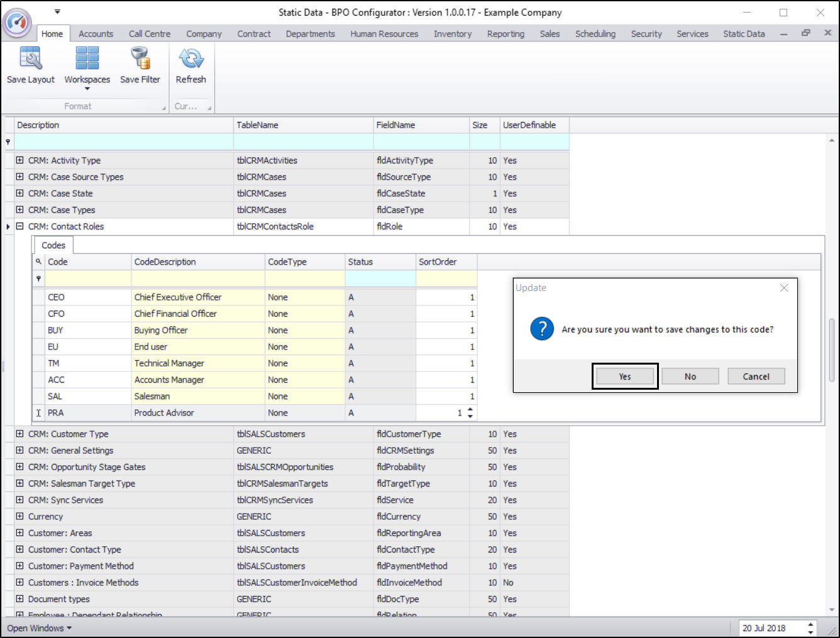This screenshot has width=840, height=638.
Task: Collapse the CRM: Contact Roles row
Action: pyautogui.click(x=19, y=226)
